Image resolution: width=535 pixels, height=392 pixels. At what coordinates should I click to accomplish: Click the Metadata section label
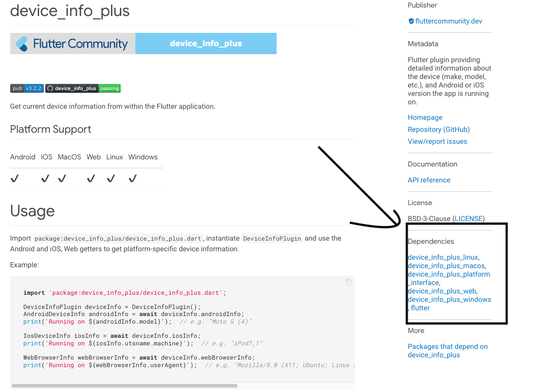point(423,44)
